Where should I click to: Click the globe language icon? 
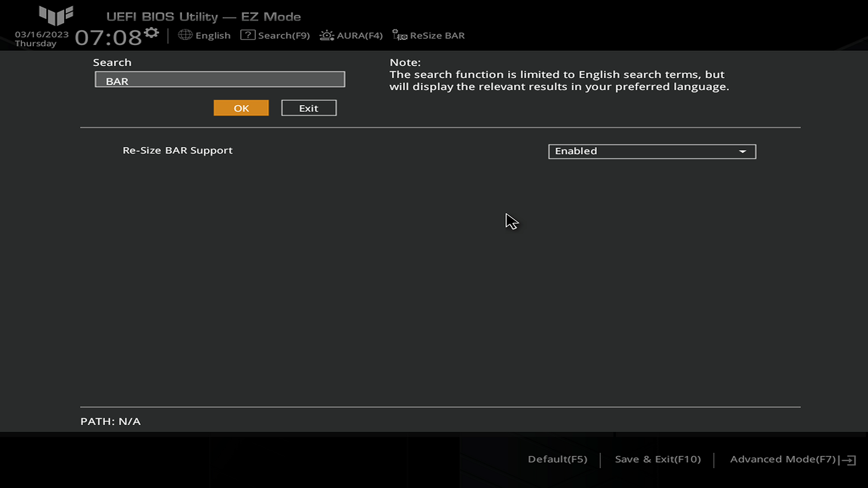(185, 35)
